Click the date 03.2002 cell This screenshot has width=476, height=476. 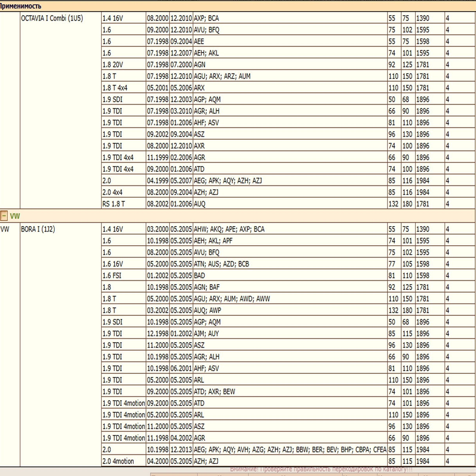[x=158, y=311]
